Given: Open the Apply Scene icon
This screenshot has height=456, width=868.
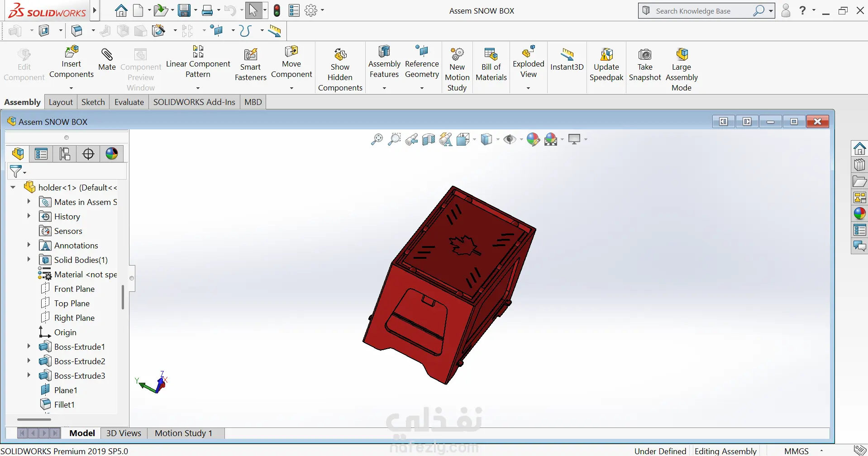Looking at the screenshot, I should [551, 139].
